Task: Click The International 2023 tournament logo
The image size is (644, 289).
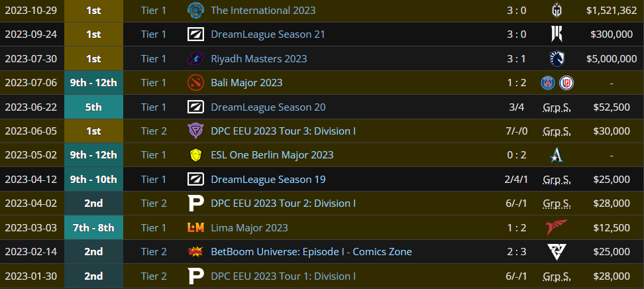Action: pos(196,10)
